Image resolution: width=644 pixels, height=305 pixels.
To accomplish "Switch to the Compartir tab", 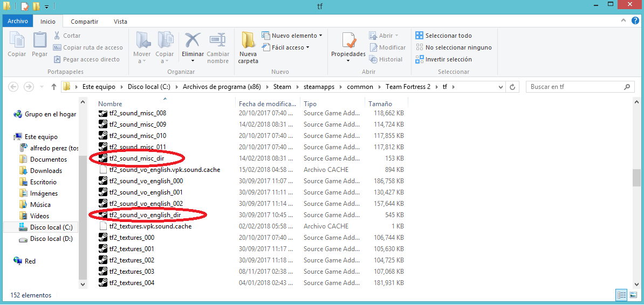I will (x=84, y=22).
